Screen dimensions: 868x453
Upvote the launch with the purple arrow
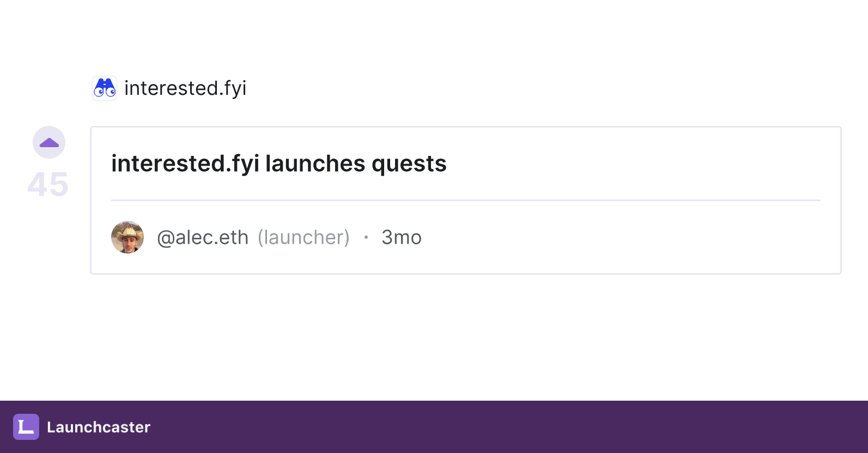click(x=49, y=143)
